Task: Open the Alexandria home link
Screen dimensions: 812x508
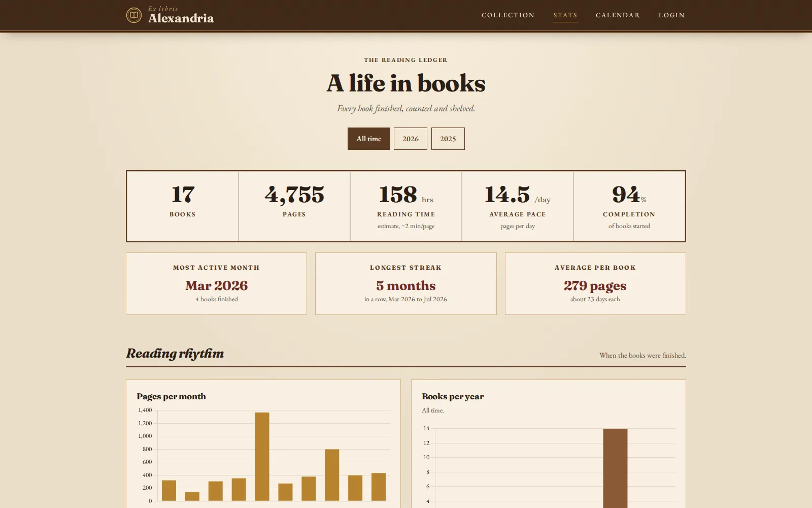Action: click(x=170, y=15)
